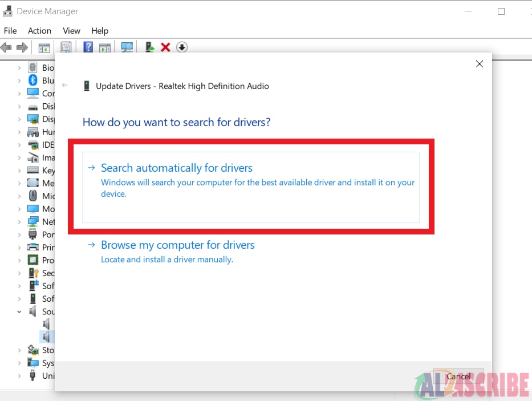Select the Display adapters icon
The height and width of the screenshot is (401, 532).
[x=33, y=119]
